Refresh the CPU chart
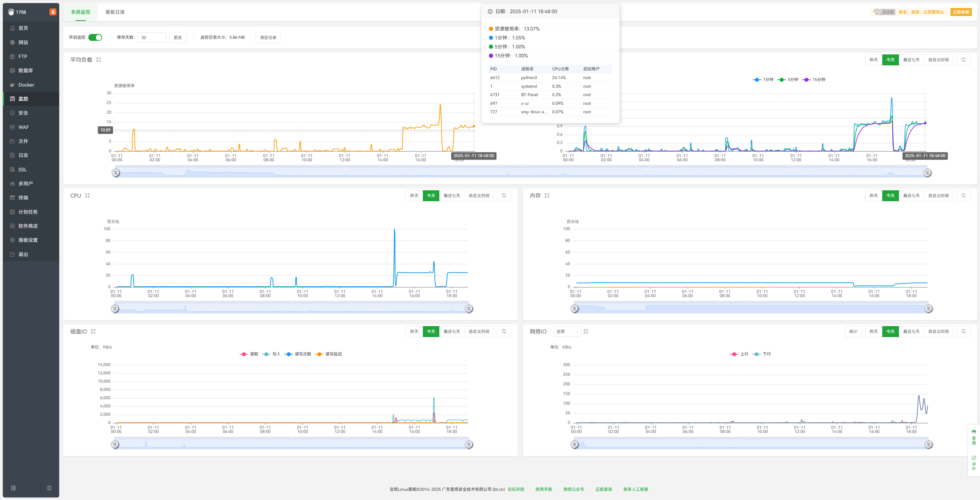980x500 pixels. [504, 195]
